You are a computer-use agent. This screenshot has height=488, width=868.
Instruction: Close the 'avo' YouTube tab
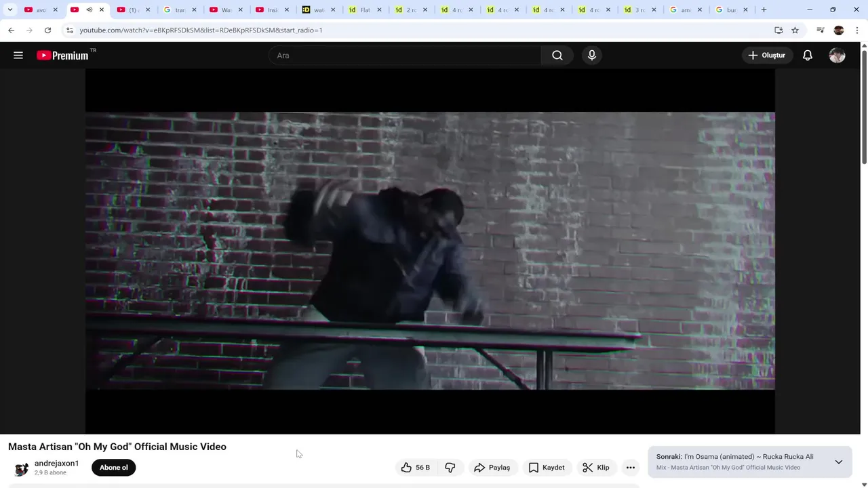[x=56, y=9]
